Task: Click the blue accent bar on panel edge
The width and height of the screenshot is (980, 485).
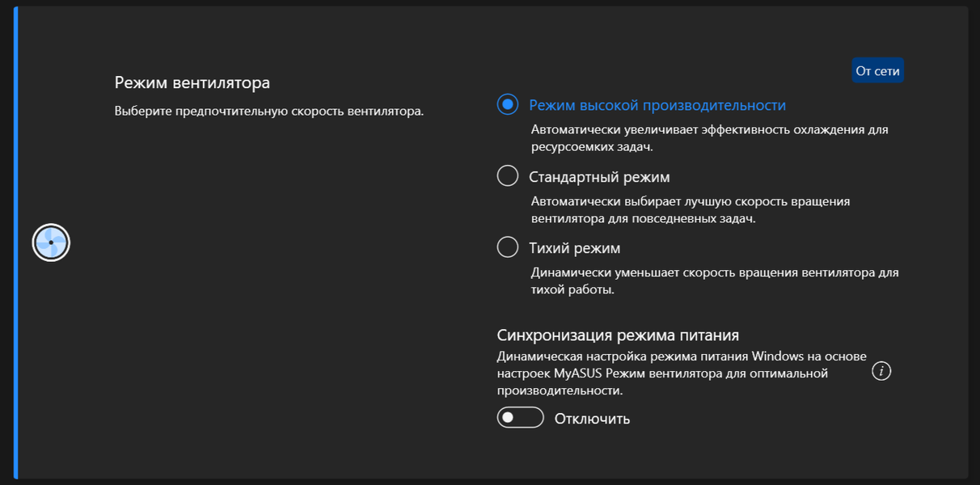Action: click(15, 242)
